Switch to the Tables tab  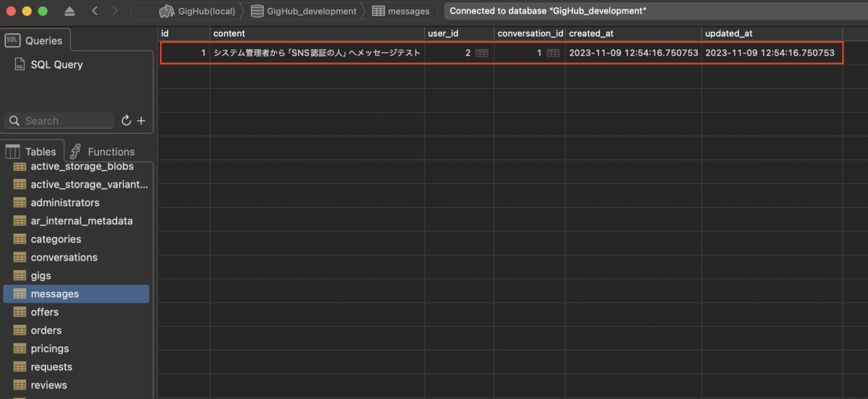33,151
